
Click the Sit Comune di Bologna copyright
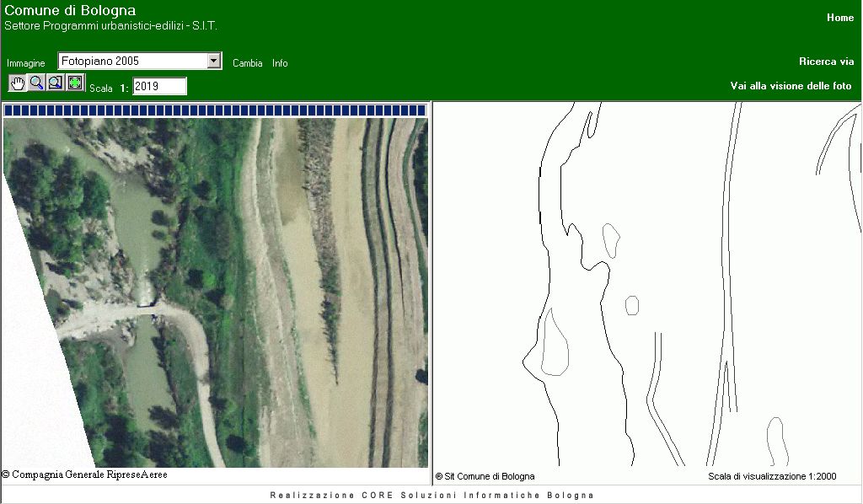[485, 476]
